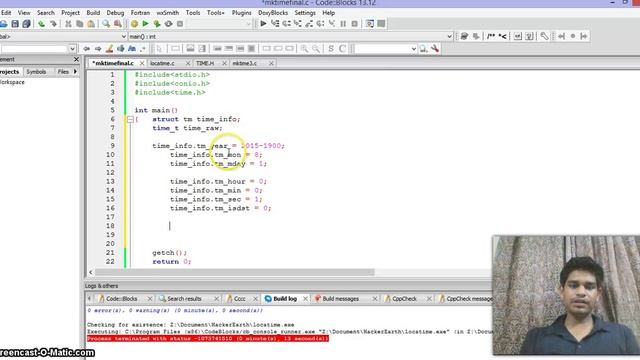Open the wxSmith menu

(x=168, y=13)
